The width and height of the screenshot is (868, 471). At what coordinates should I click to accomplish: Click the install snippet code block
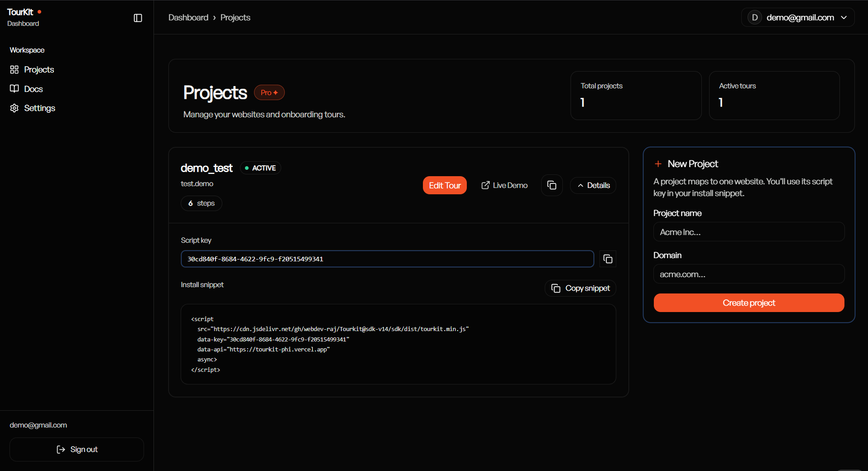tap(398, 344)
